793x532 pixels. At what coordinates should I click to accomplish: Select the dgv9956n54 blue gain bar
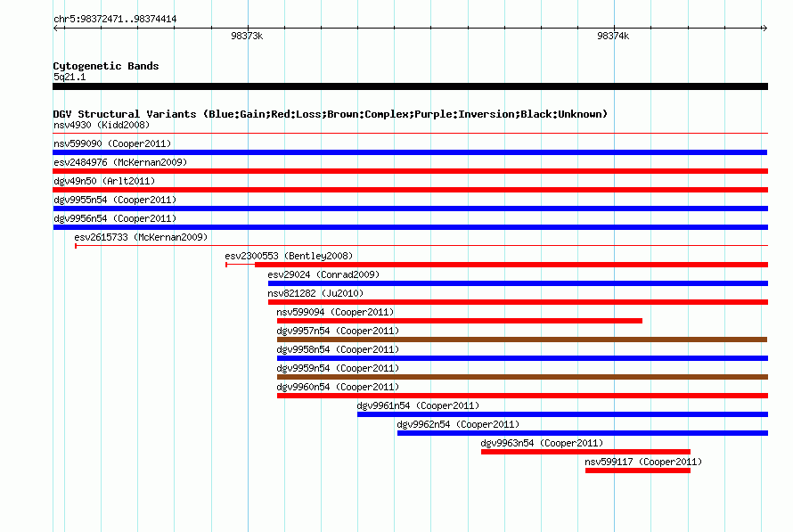click(410, 227)
